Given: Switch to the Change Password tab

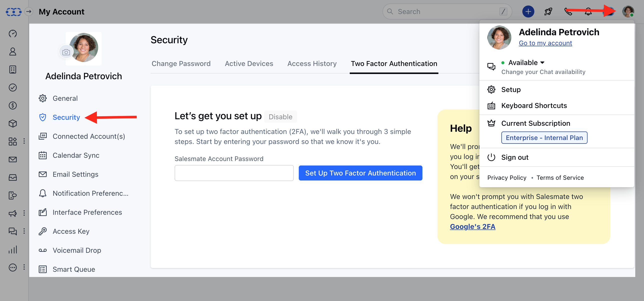Looking at the screenshot, I should point(181,63).
